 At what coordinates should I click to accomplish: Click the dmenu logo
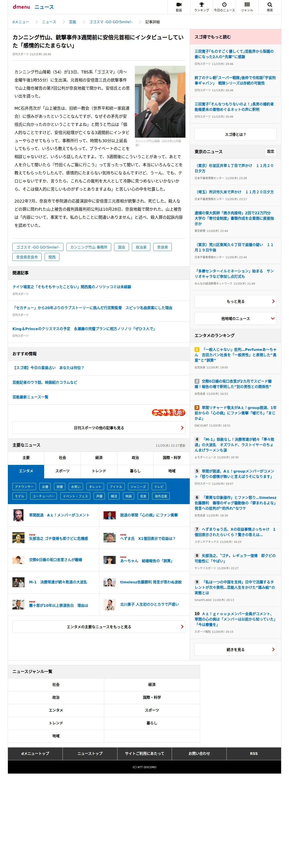(x=21, y=7)
